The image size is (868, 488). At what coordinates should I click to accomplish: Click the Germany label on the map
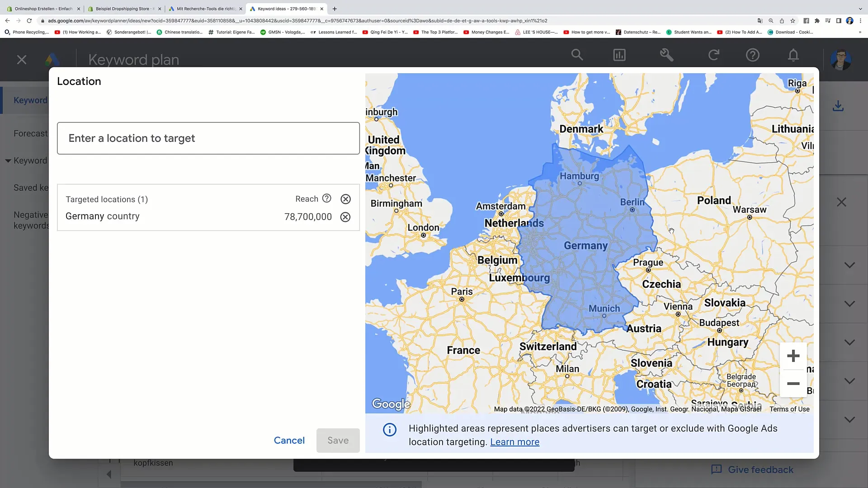[585, 246]
